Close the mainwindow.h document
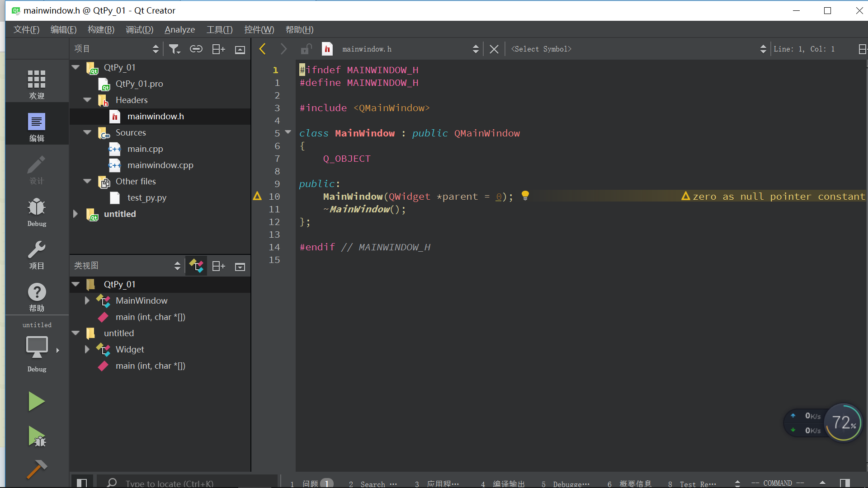 click(x=494, y=49)
